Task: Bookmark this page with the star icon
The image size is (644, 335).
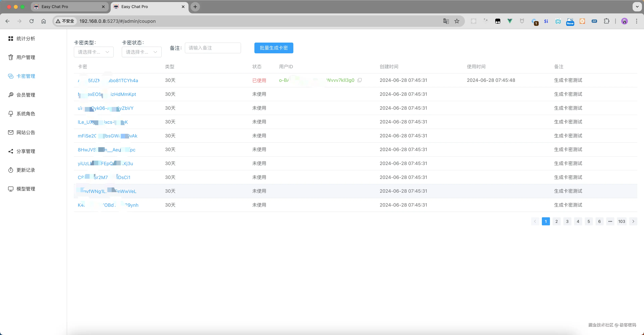Action: [x=457, y=21]
